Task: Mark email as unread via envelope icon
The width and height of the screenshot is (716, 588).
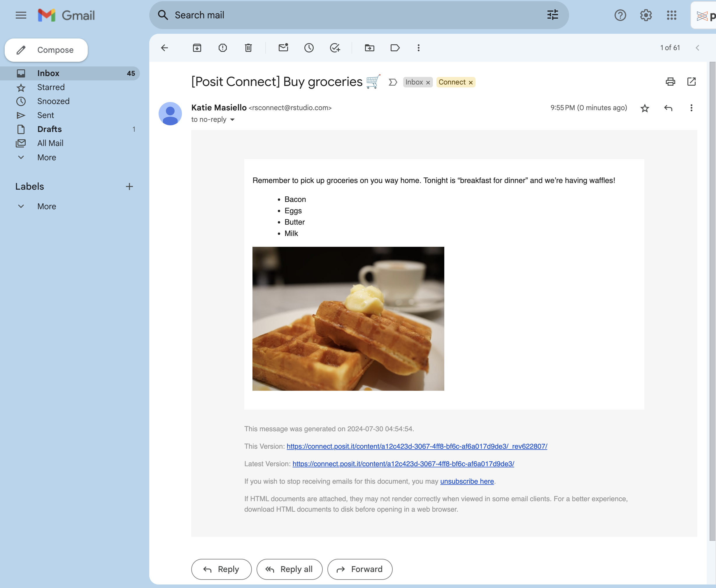Action: 283,48
